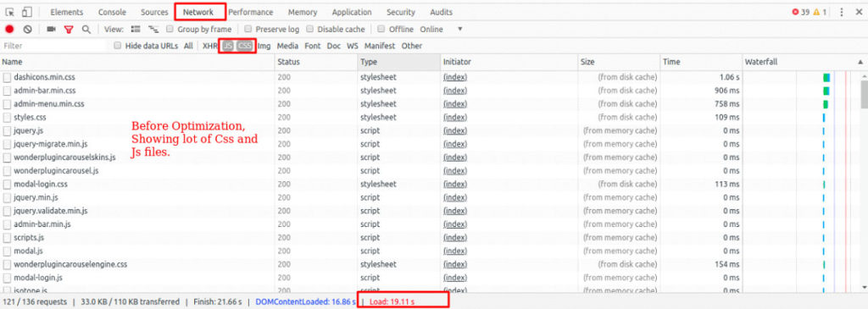Screen dimensions: 868x309
Task: Open initiator (index) link for jquery.min.js
Action: click(x=455, y=197)
